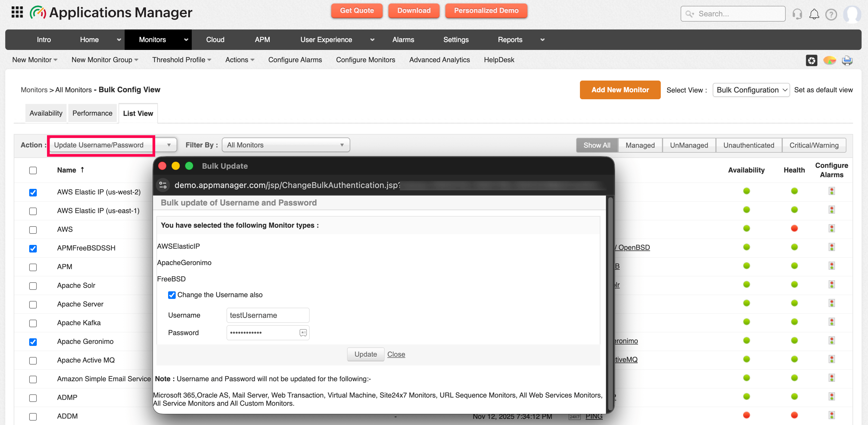Configure alarms icon for APMFreeBSDSSH row
The image size is (868, 425).
coord(832,247)
